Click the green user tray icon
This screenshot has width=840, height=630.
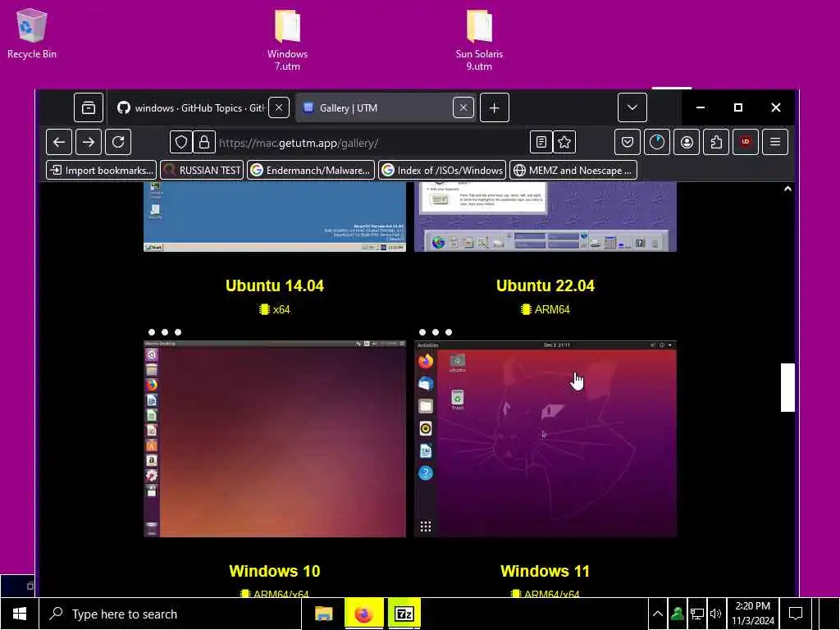pos(677,614)
